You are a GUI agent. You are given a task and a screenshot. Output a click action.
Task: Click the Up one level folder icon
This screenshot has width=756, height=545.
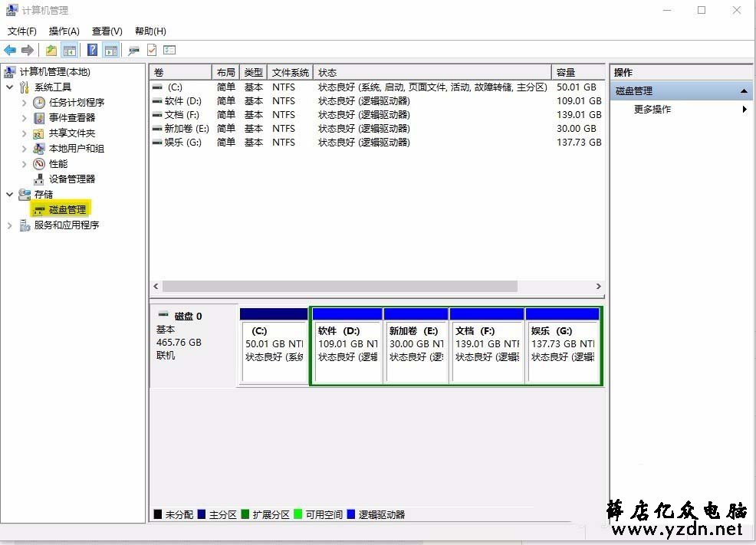pyautogui.click(x=51, y=50)
